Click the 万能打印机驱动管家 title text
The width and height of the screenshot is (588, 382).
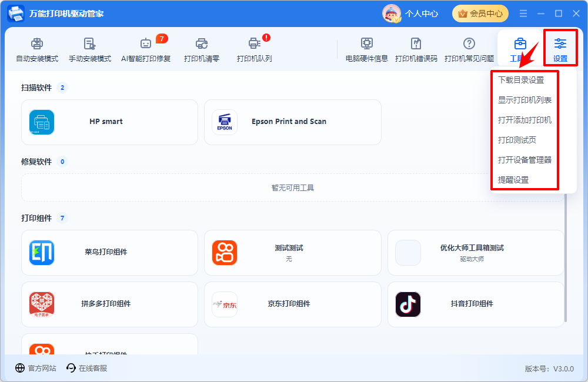pos(66,14)
